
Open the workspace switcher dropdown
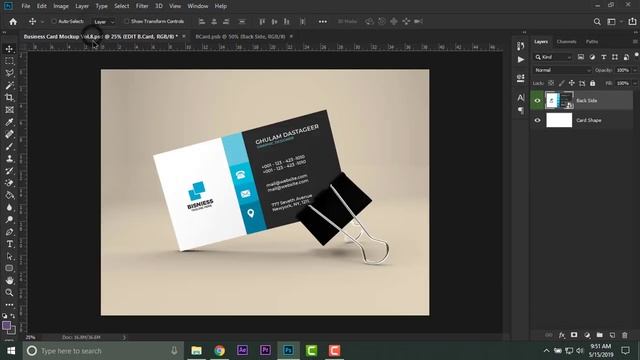[x=614, y=22]
